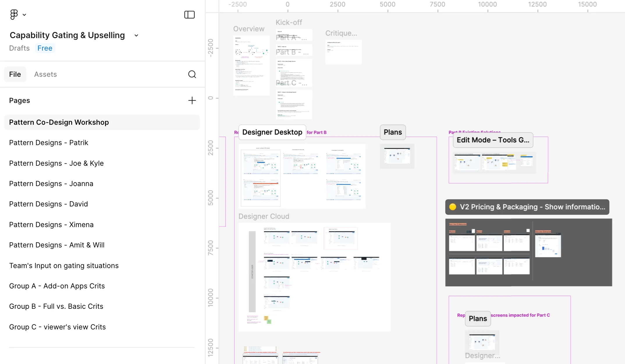Select the Pattern Co-Design Workshop page

(102, 122)
